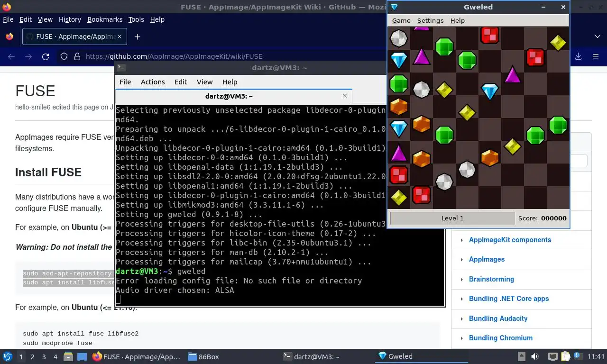607x364 pixels.
Task: Expand Bundling .NET Core apps triangle
Action: [x=461, y=299]
